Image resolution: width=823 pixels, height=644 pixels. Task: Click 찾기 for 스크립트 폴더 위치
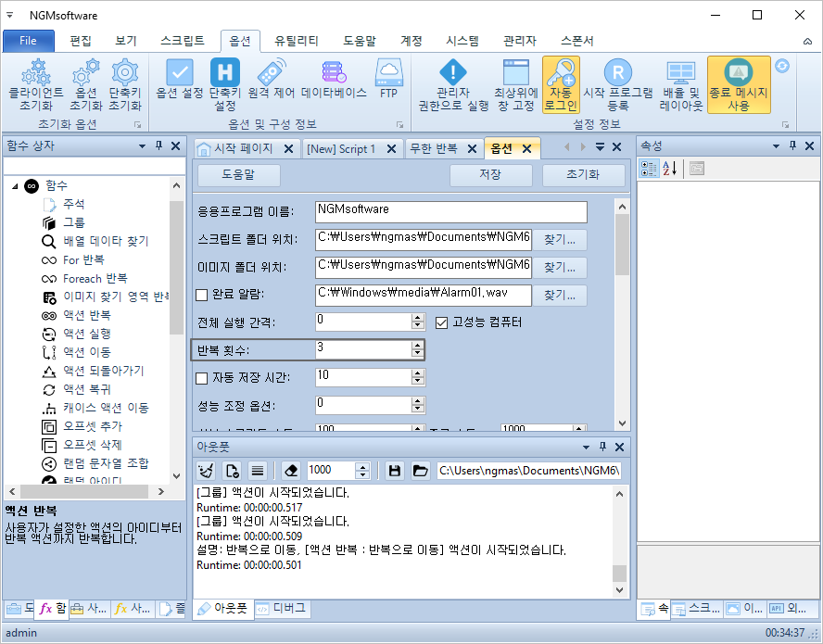[x=560, y=240]
